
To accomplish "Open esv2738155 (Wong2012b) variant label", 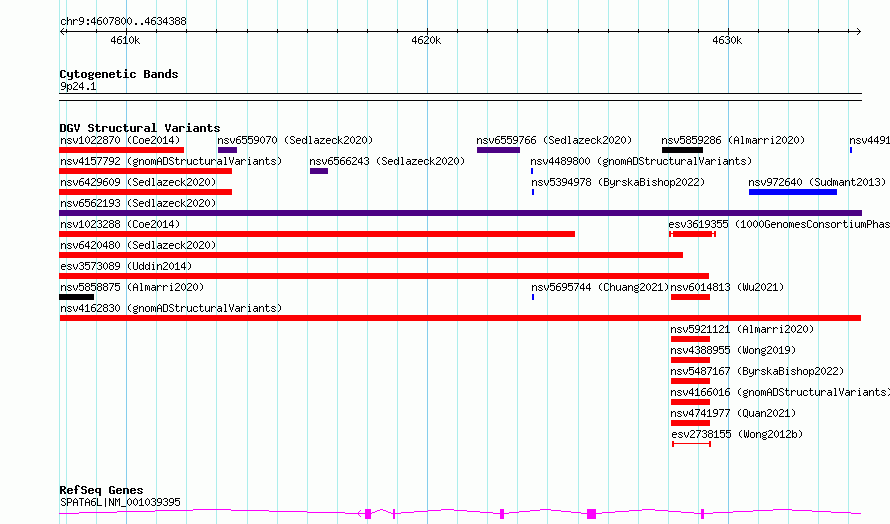I will pos(737,434).
